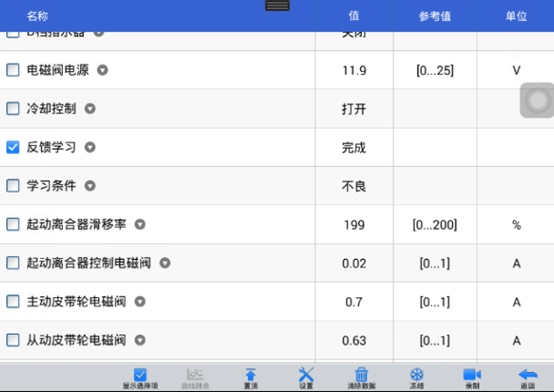Expand the arrow beside 冷却控制
554x392 pixels.
click(x=90, y=109)
